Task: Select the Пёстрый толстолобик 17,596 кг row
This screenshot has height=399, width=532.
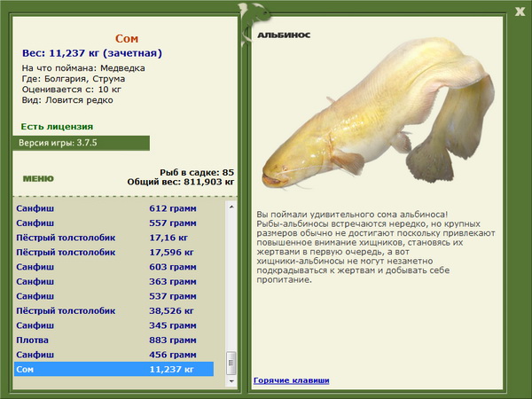Action: tap(114, 252)
